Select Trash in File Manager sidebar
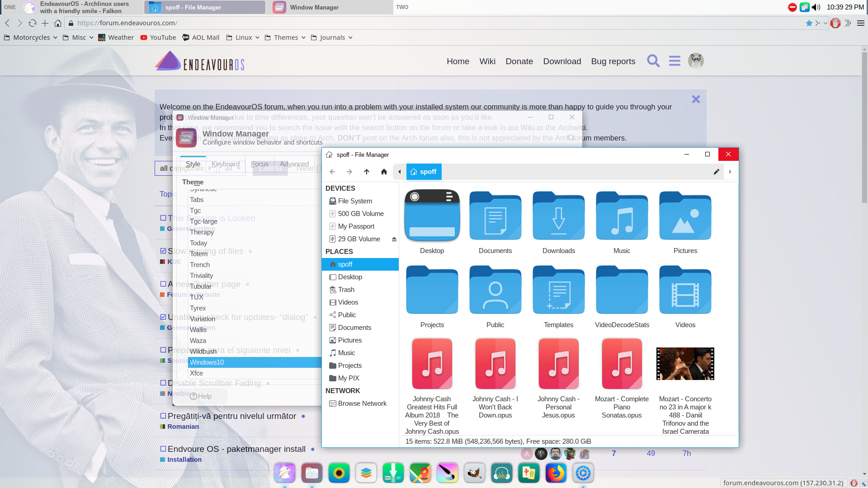This screenshot has height=488, width=868. (x=360, y=290)
